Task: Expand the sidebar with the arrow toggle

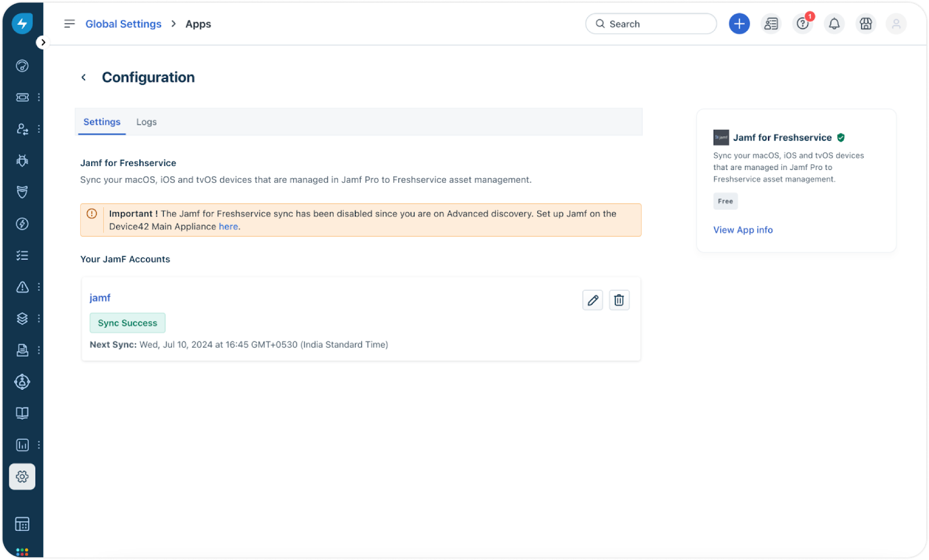Action: coord(42,42)
